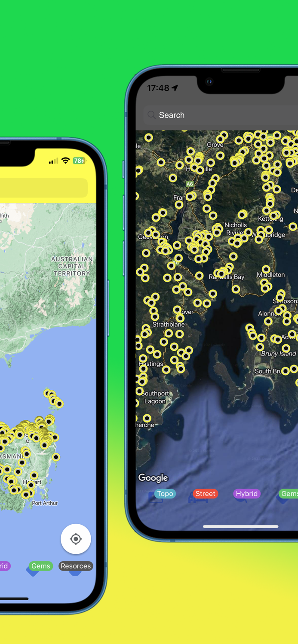Image resolution: width=298 pixels, height=644 pixels.
Task: Tap the Grove place label
Action: [215, 145]
